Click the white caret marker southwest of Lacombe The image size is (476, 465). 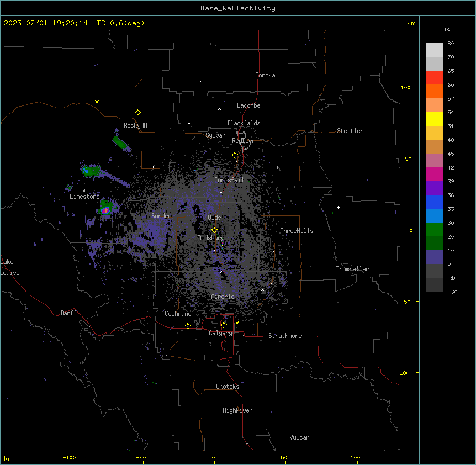pyautogui.click(x=219, y=109)
